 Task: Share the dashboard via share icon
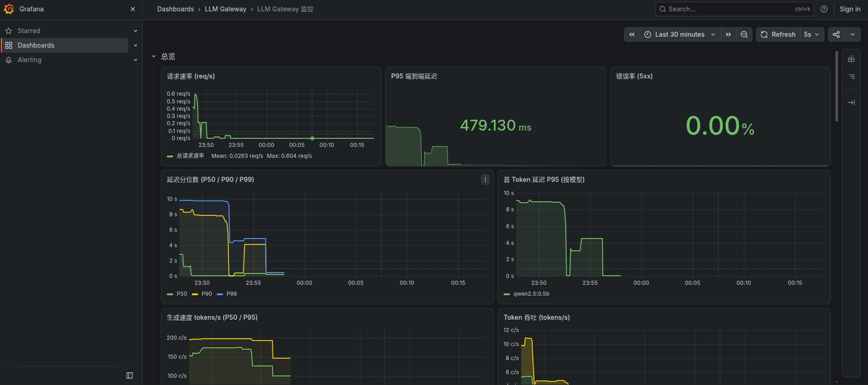pos(836,34)
